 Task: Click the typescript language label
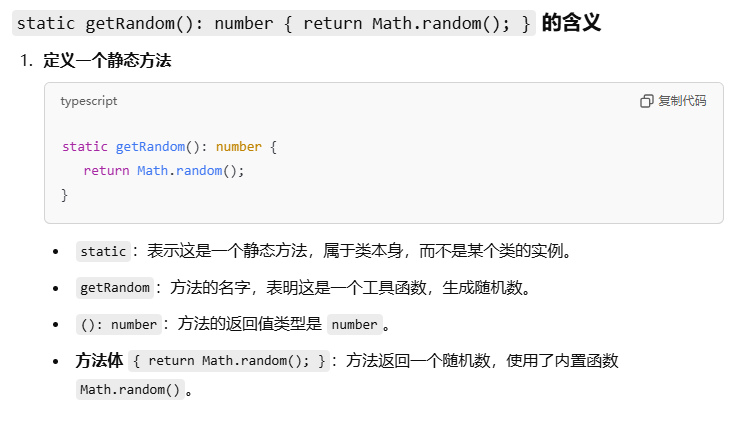point(89,101)
